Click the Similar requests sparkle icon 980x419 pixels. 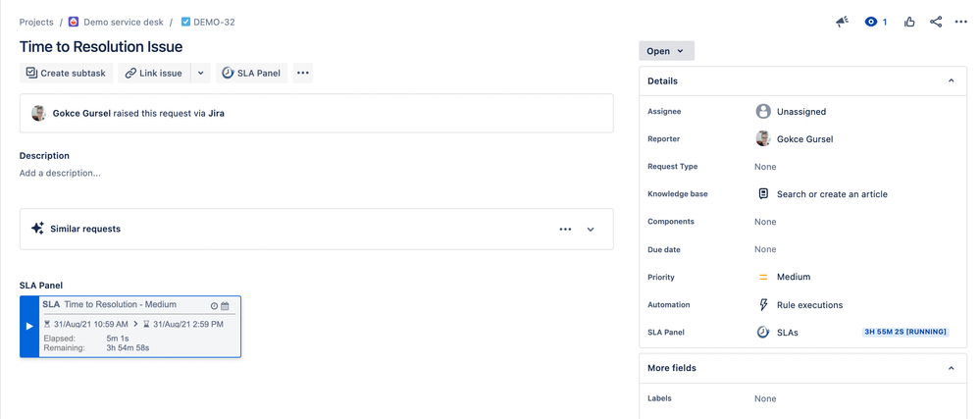pyautogui.click(x=37, y=229)
